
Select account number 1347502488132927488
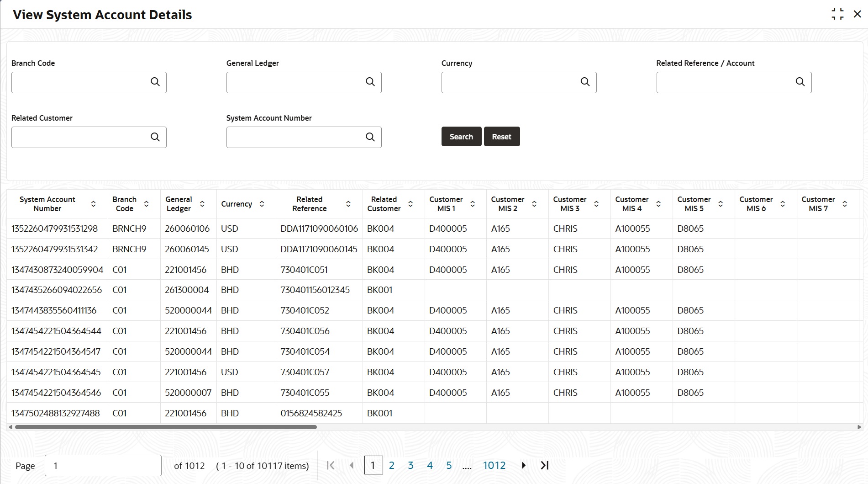tap(56, 413)
